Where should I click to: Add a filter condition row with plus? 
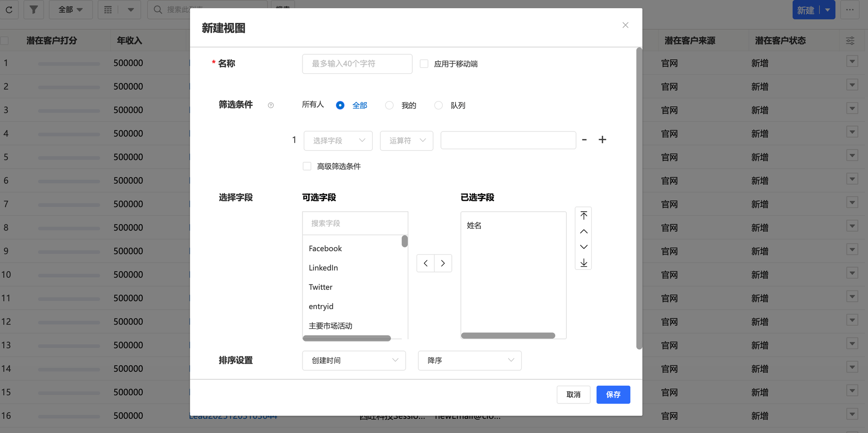coord(602,140)
